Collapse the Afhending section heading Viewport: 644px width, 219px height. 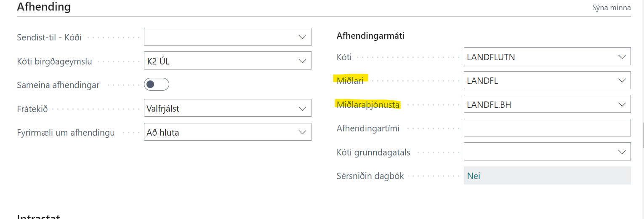click(44, 7)
